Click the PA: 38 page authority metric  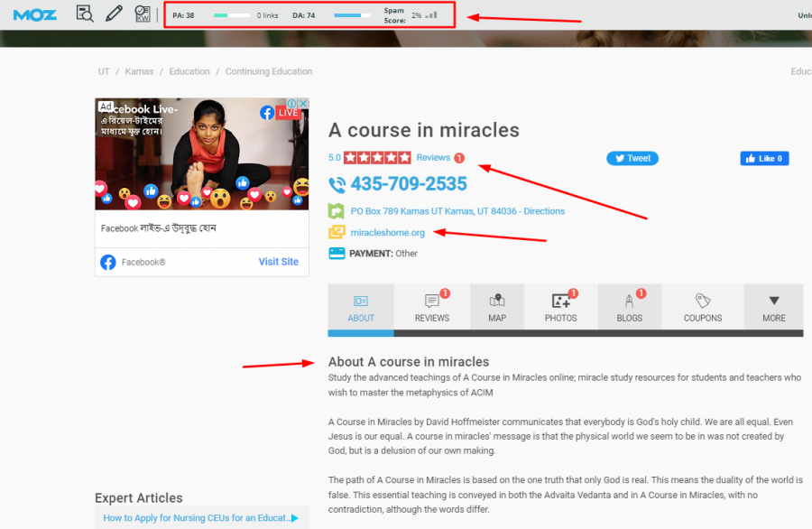tap(183, 15)
